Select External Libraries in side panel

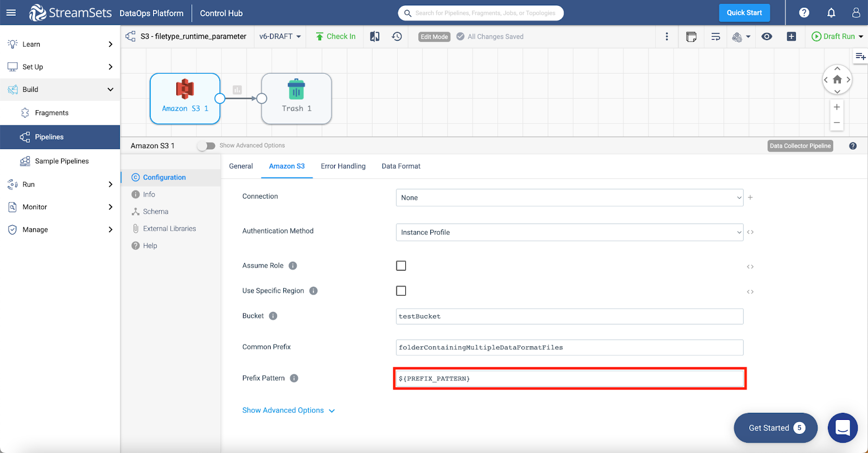point(170,228)
